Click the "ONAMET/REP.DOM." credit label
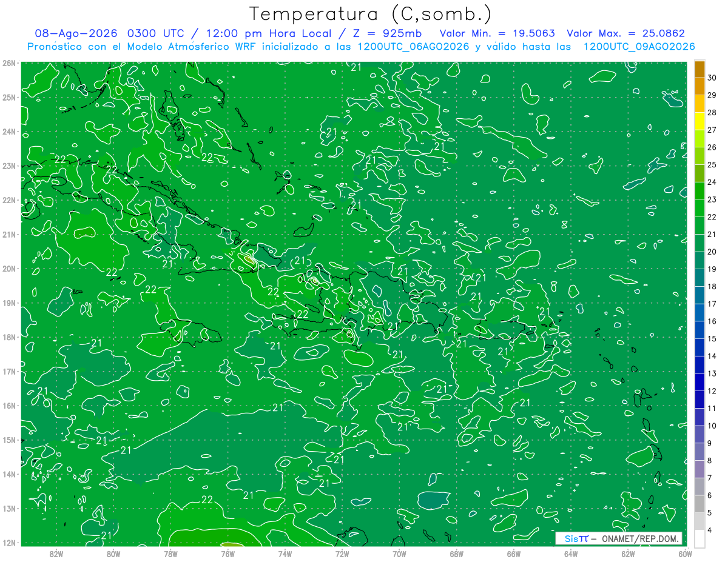The image size is (728, 562). pyautogui.click(x=639, y=538)
